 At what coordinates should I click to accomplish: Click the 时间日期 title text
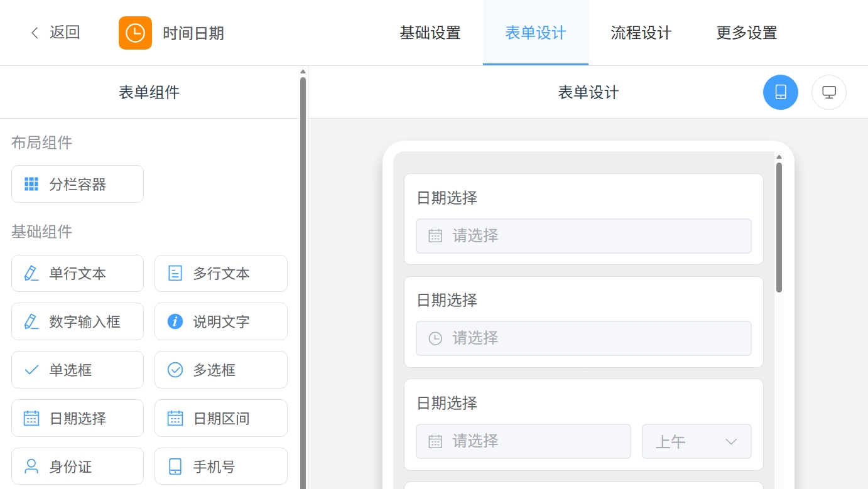(193, 33)
